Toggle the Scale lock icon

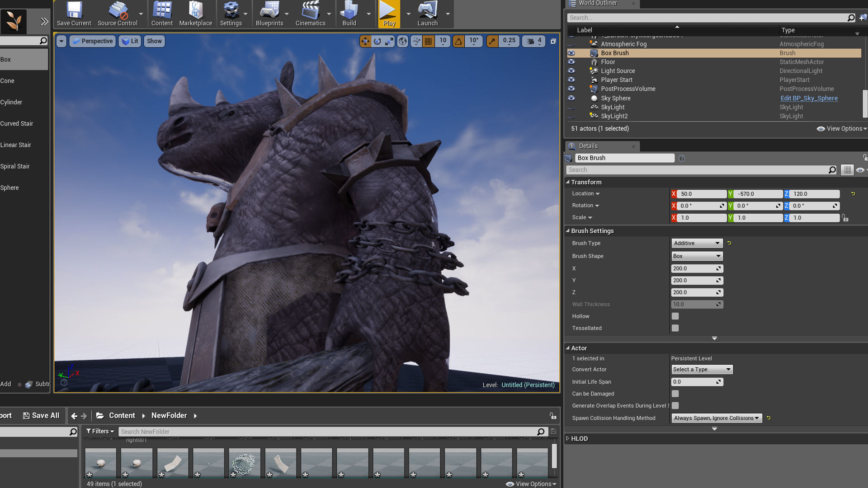(x=845, y=218)
